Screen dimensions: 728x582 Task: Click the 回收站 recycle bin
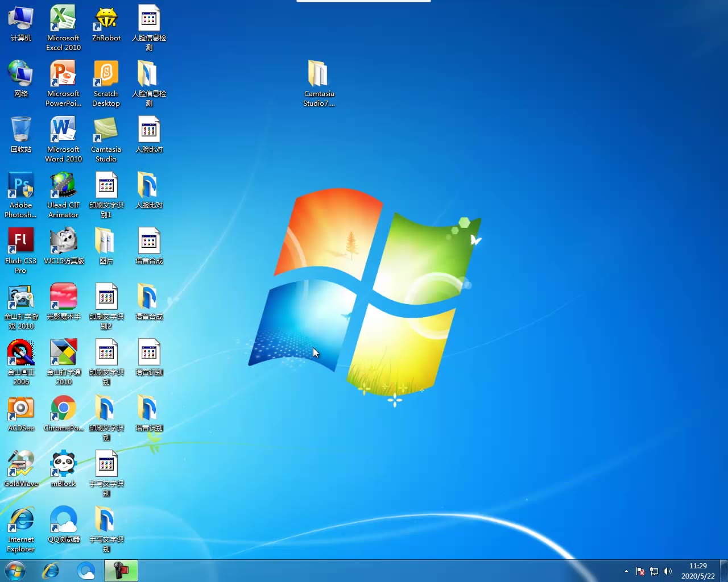[x=21, y=135]
